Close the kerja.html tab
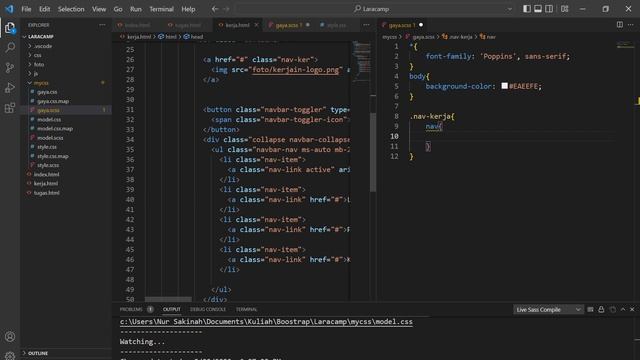The image size is (640, 360). tap(256, 25)
